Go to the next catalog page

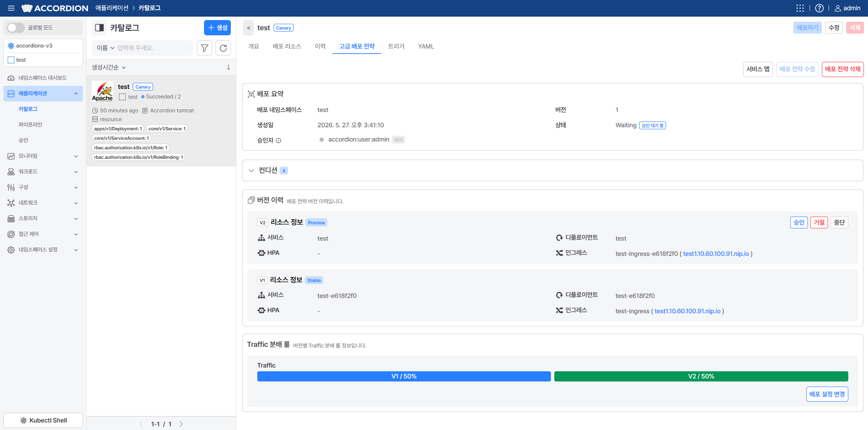point(181,424)
